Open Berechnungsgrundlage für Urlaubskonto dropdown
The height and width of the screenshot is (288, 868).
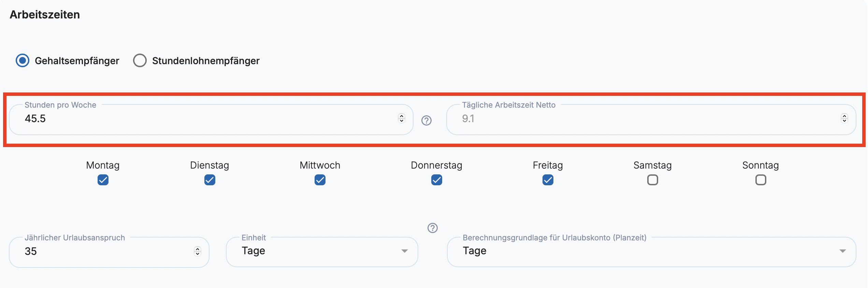pyautogui.click(x=651, y=251)
